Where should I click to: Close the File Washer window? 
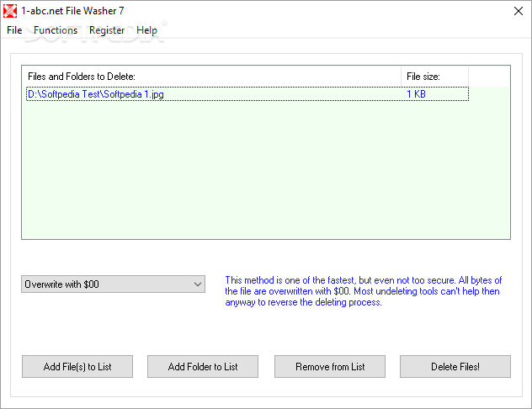518,11
